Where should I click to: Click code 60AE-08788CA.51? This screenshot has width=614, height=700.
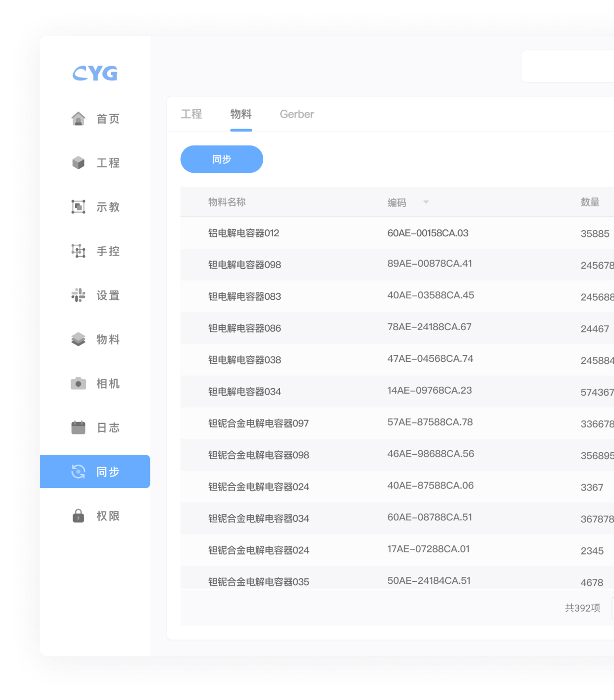pyautogui.click(x=430, y=517)
